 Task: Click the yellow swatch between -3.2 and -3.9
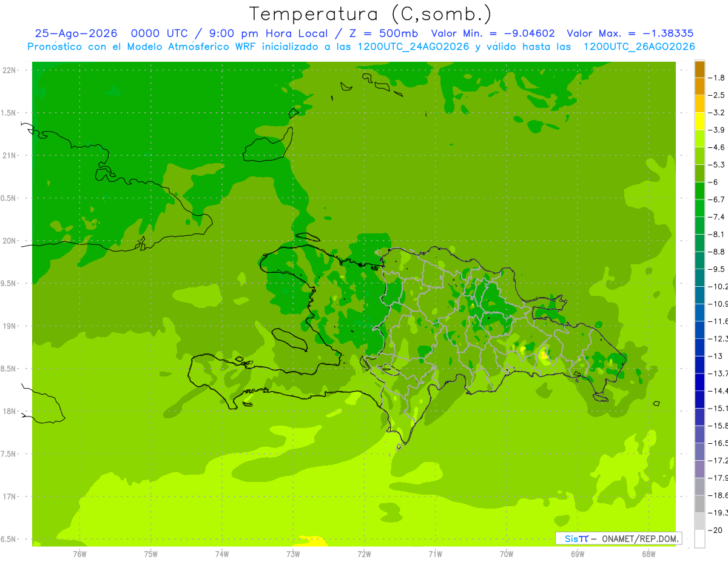(700, 121)
